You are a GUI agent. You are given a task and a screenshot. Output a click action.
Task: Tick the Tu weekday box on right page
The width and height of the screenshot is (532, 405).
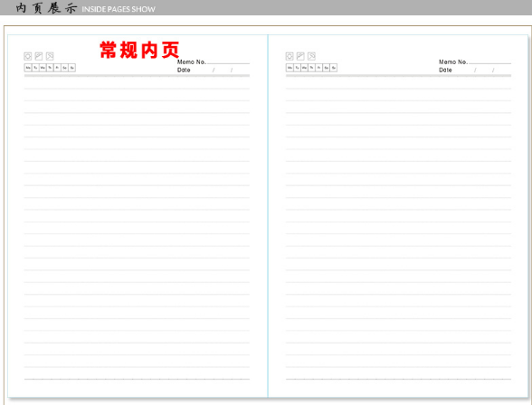pyautogui.click(x=297, y=68)
